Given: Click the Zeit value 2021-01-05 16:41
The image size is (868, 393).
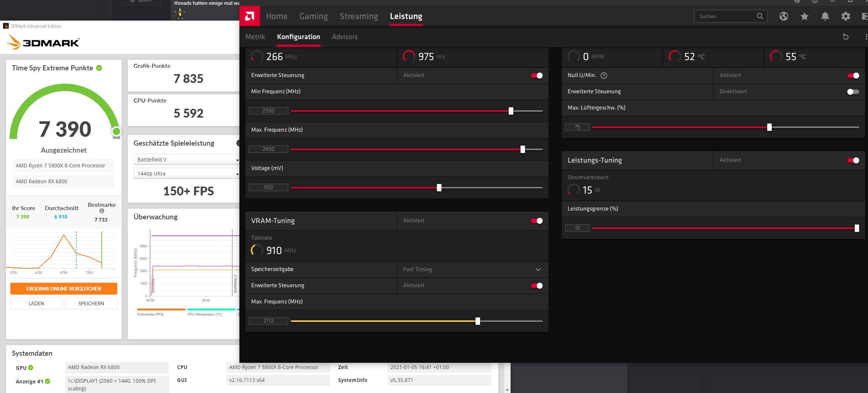Looking at the screenshot, I should (x=439, y=367).
